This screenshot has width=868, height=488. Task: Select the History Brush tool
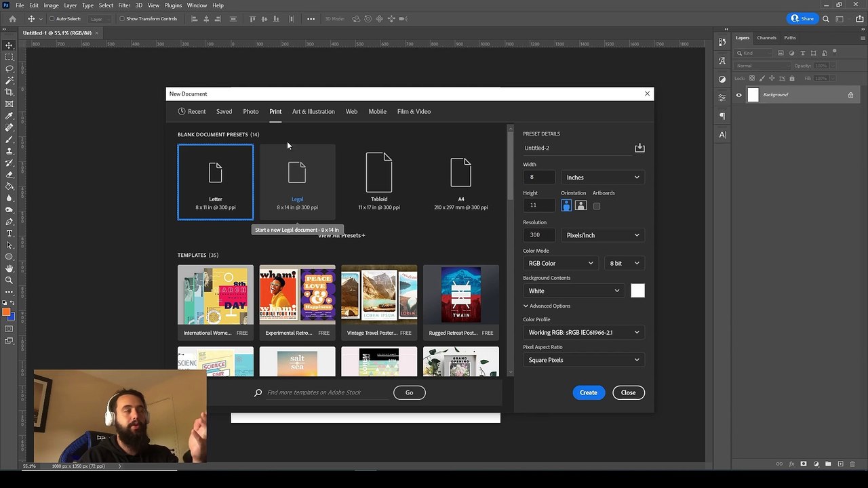click(9, 163)
